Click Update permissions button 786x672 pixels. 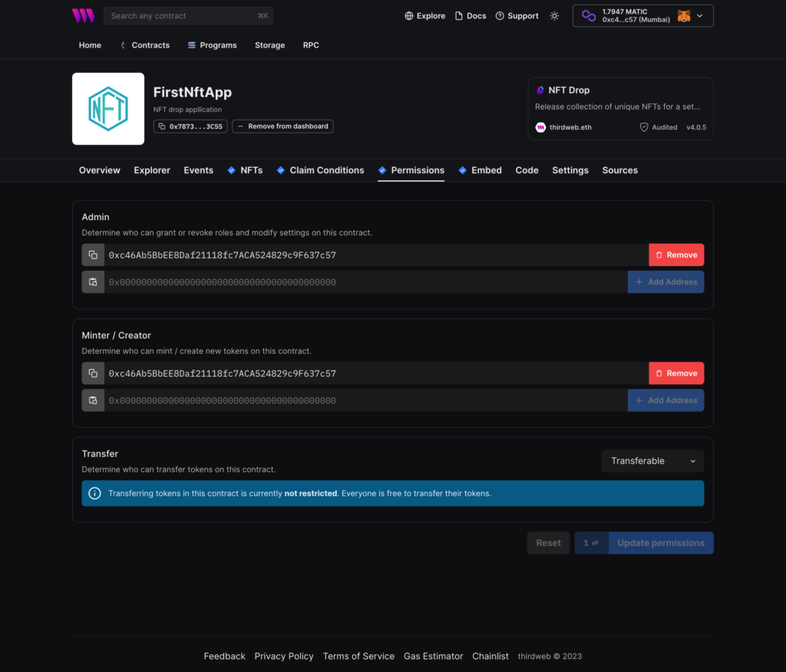pyautogui.click(x=661, y=542)
